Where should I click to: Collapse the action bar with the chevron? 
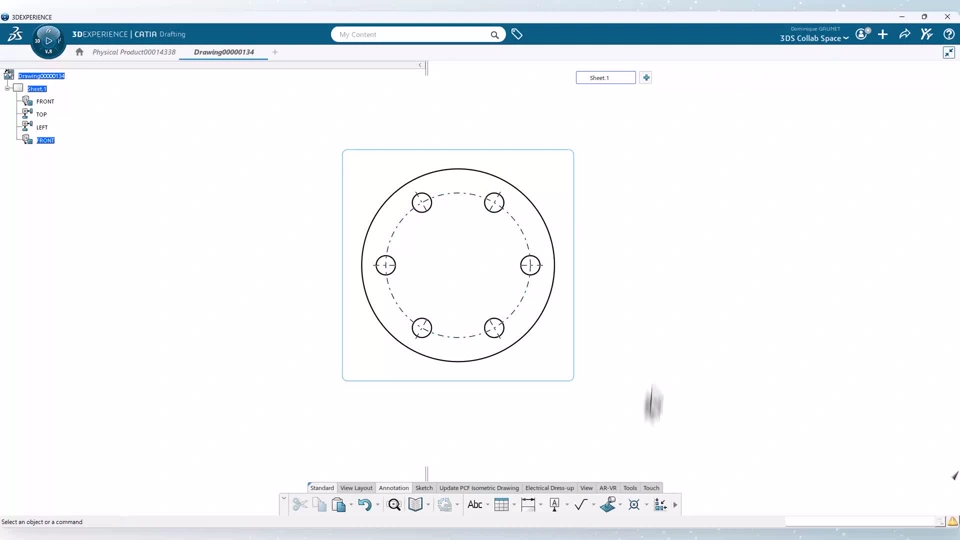point(284,498)
